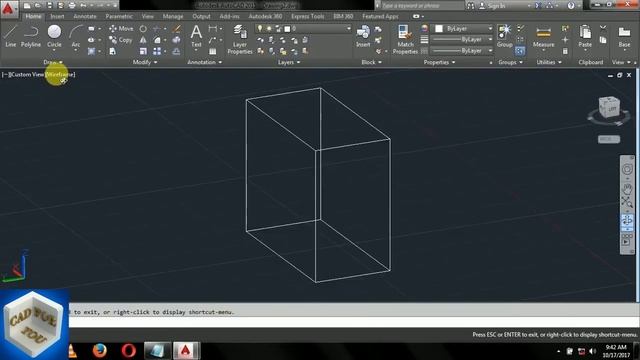
Task: Switch to the Insert ribbon tab
Action: click(57, 16)
